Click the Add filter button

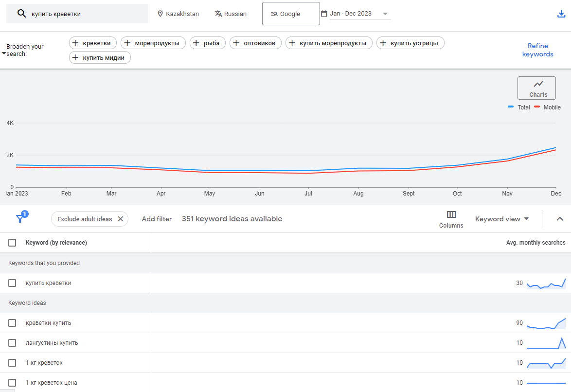click(x=157, y=219)
